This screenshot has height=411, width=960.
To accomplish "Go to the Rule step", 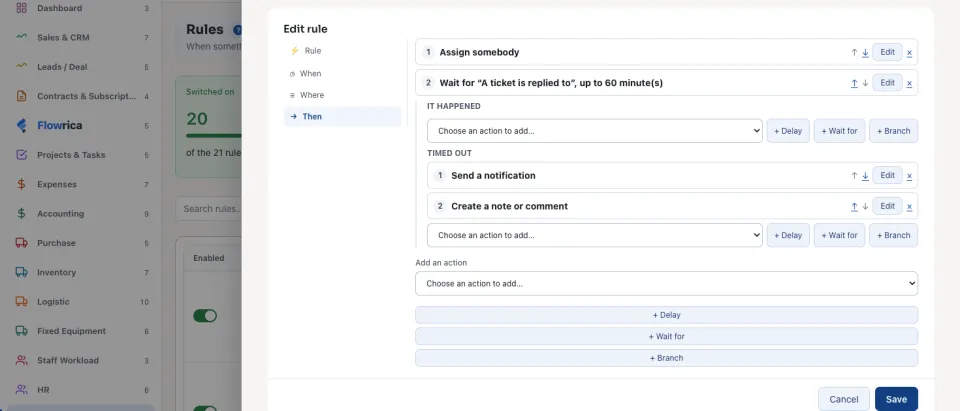I will tap(342, 51).
